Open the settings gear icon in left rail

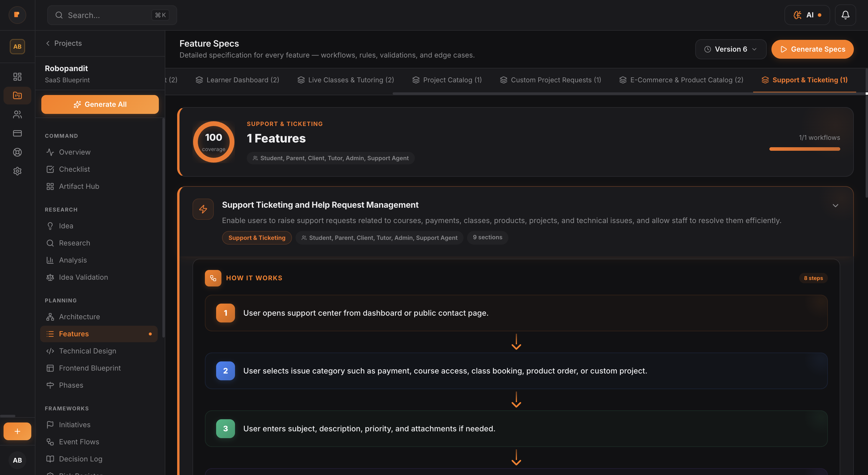point(17,171)
